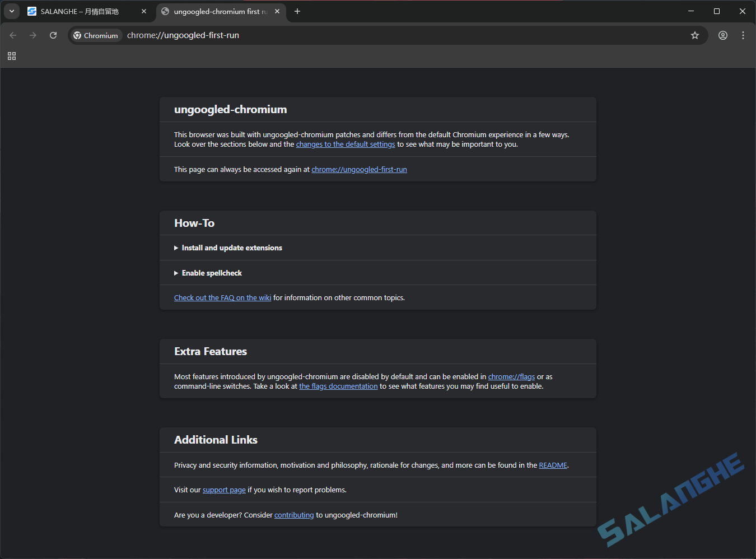The width and height of the screenshot is (756, 559).
Task: Visit the support page link
Action: tap(224, 490)
